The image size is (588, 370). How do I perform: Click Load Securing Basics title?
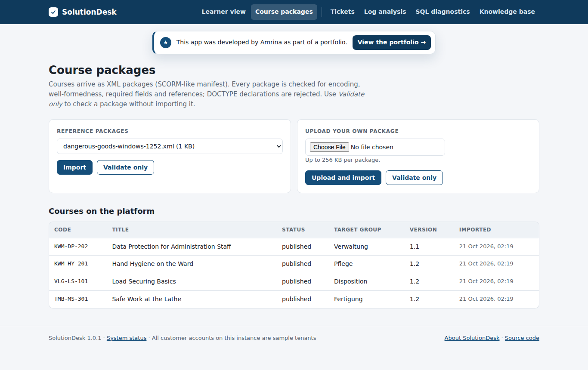[144, 281]
